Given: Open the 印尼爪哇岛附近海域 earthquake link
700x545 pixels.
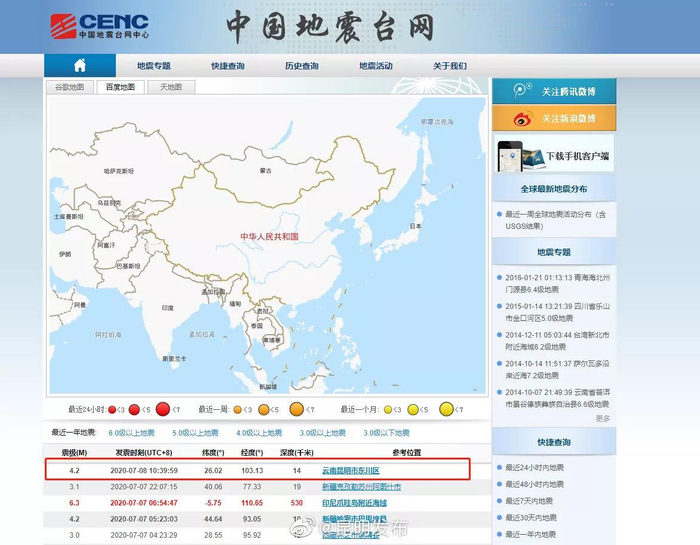Looking at the screenshot, I should (354, 503).
